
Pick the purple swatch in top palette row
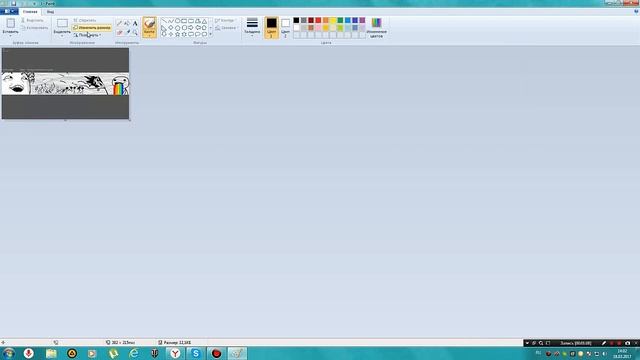click(x=362, y=20)
